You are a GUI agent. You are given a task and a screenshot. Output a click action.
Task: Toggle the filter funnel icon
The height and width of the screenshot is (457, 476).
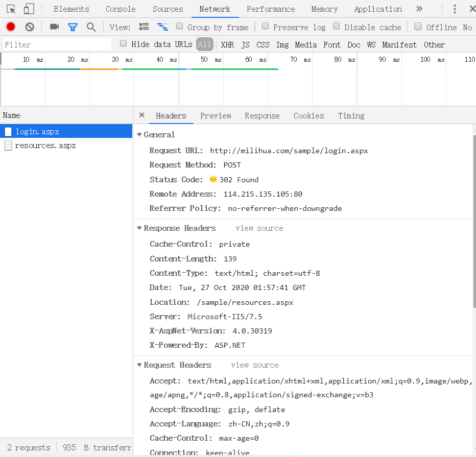click(73, 27)
